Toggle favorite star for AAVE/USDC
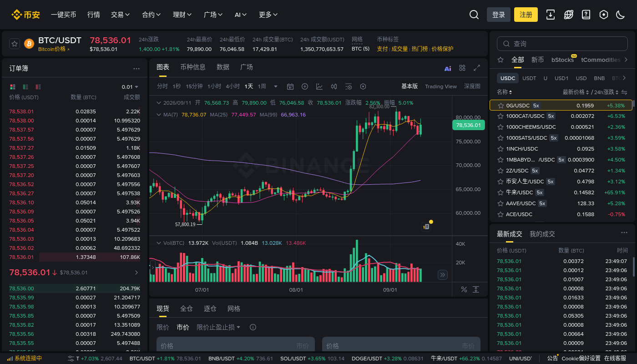Image resolution: width=637 pixels, height=364 pixels. [x=500, y=203]
